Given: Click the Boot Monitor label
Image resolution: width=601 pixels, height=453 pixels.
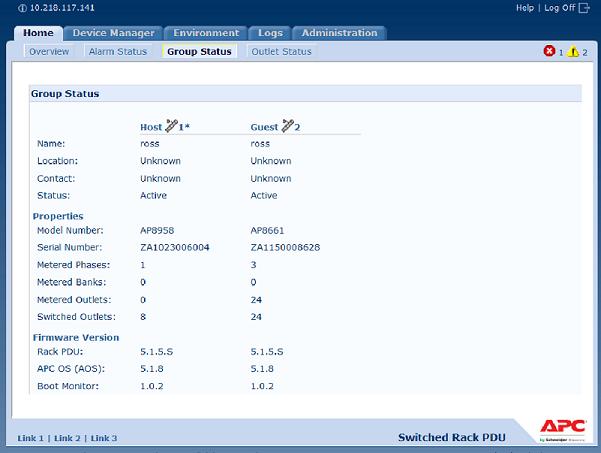Looking at the screenshot, I should click(68, 386).
